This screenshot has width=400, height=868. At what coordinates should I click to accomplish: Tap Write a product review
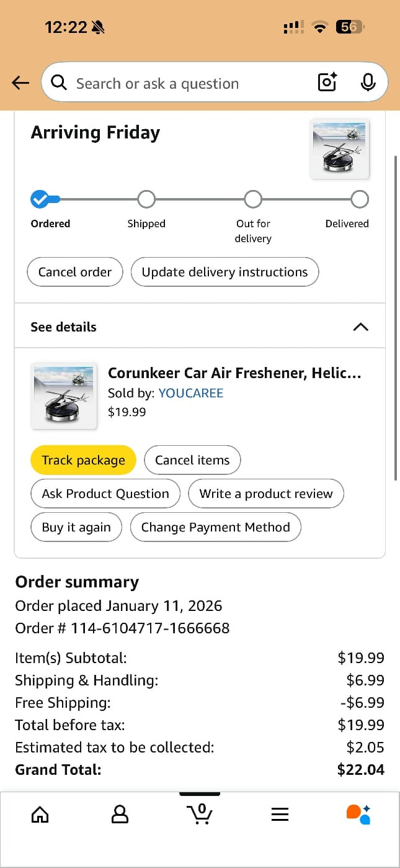(x=265, y=494)
